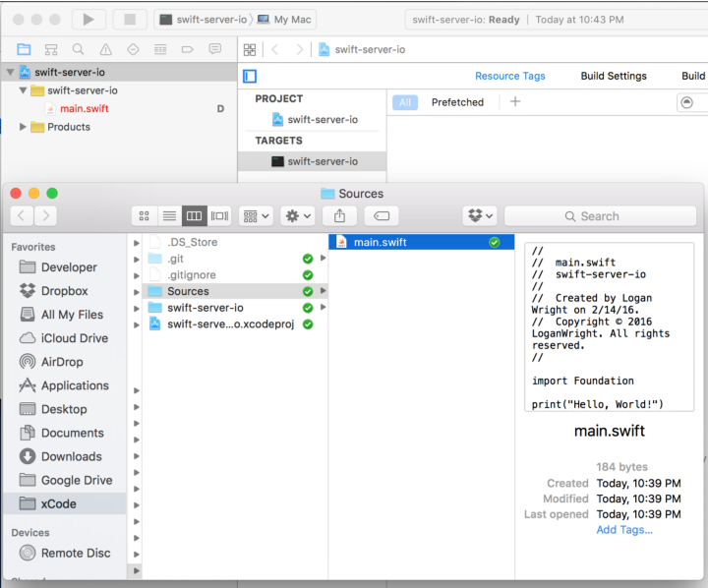Expand the Products group
708x588 pixels.
pyautogui.click(x=23, y=127)
